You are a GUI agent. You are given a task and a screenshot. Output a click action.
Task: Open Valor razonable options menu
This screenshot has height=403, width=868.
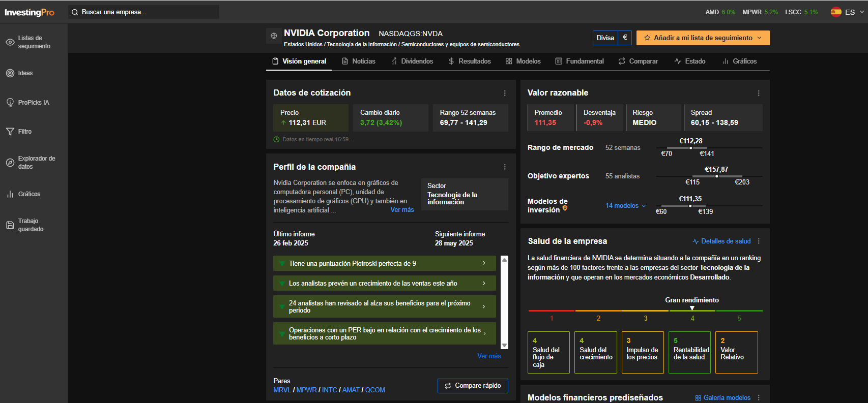click(759, 93)
